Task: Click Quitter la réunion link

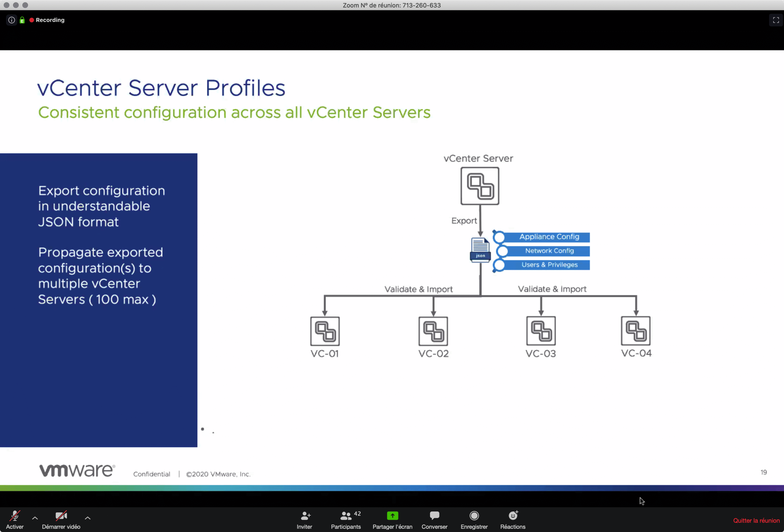Action: [x=756, y=521]
